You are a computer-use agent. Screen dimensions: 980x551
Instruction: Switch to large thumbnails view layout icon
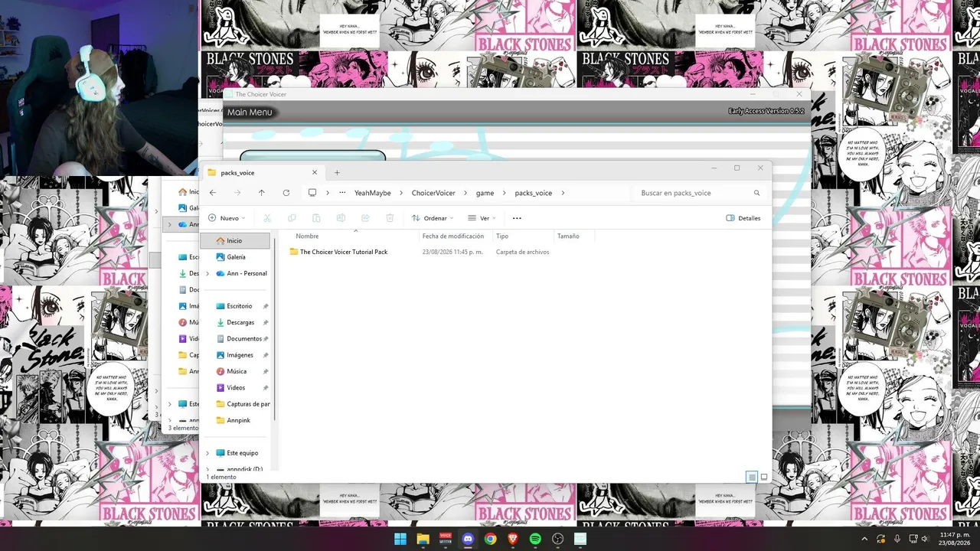point(764,477)
